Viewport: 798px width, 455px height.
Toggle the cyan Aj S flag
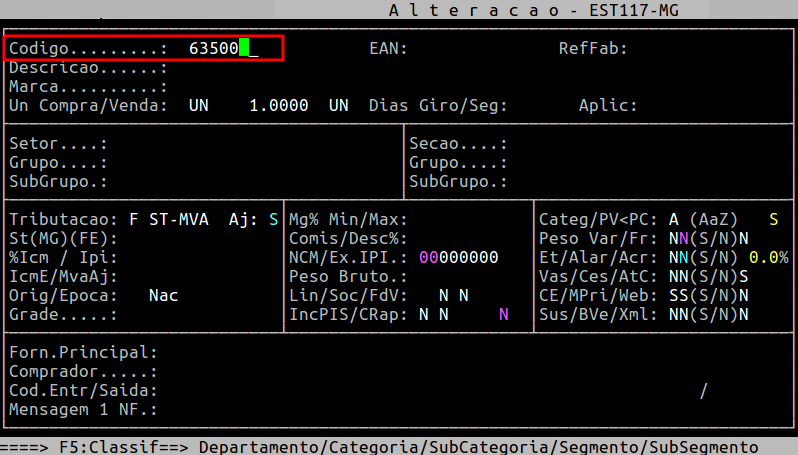[x=273, y=219]
